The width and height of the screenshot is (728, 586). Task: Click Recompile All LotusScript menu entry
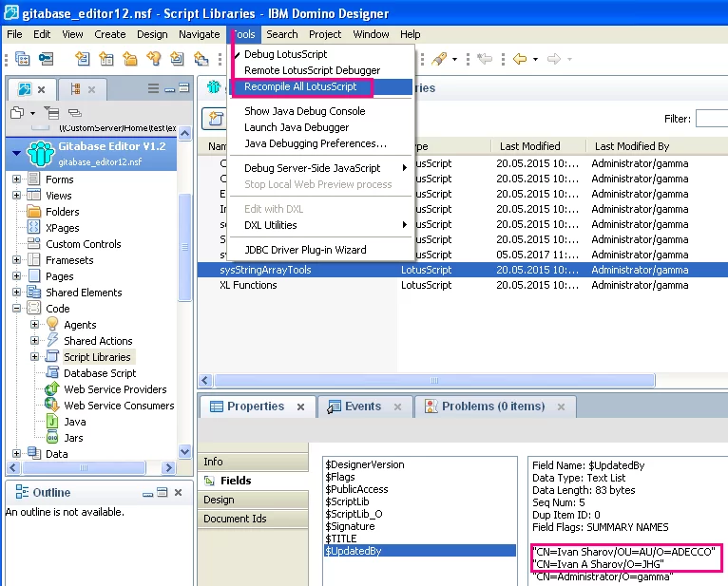[x=300, y=86]
